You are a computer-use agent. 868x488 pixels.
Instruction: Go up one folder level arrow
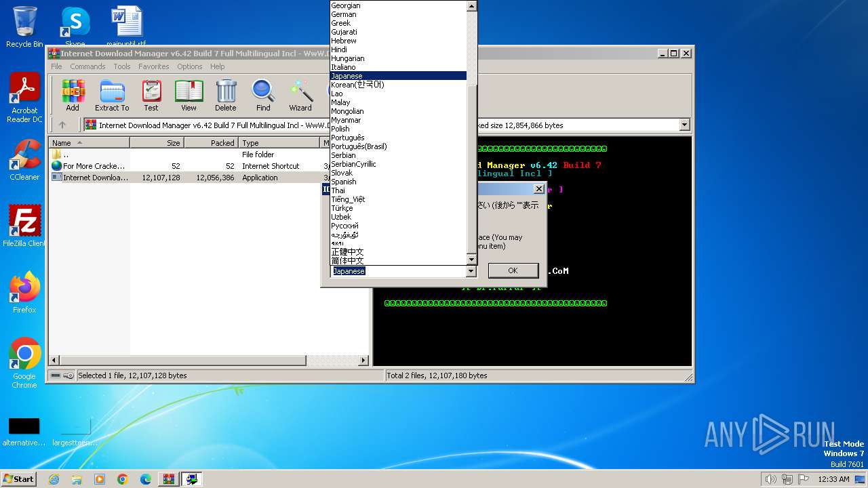[62, 125]
